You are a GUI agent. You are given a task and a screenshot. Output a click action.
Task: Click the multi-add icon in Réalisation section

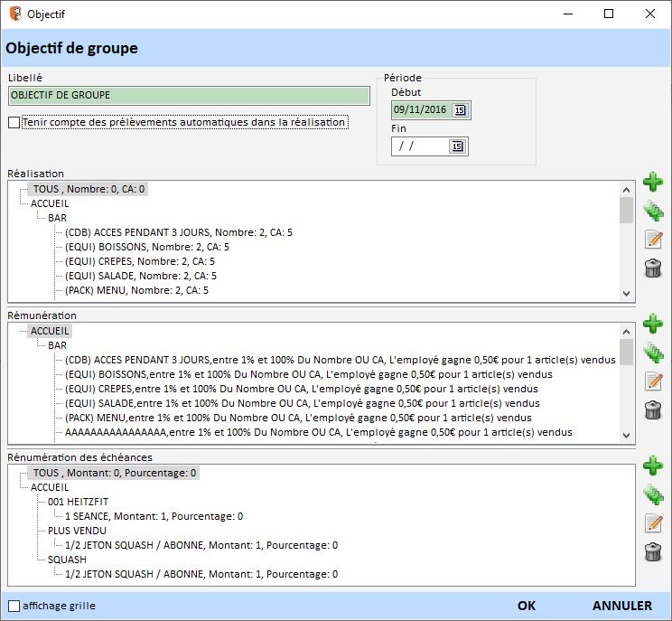coord(652,211)
